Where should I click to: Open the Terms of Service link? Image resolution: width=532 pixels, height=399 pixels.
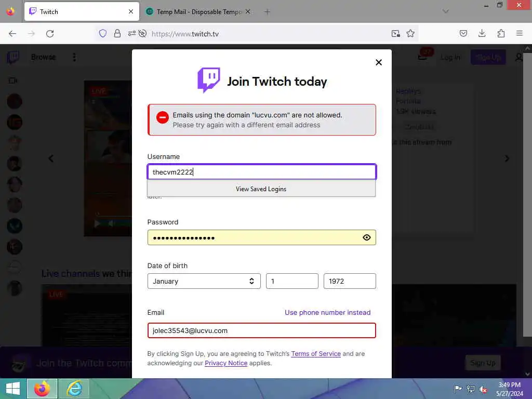click(316, 353)
